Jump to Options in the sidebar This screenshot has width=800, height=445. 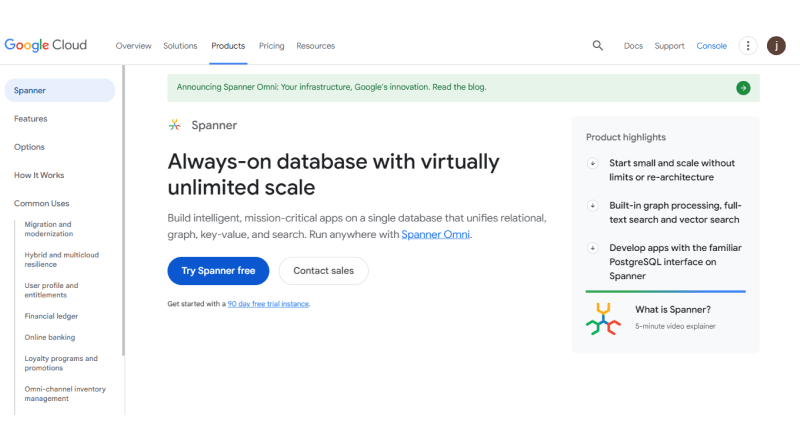(29, 147)
